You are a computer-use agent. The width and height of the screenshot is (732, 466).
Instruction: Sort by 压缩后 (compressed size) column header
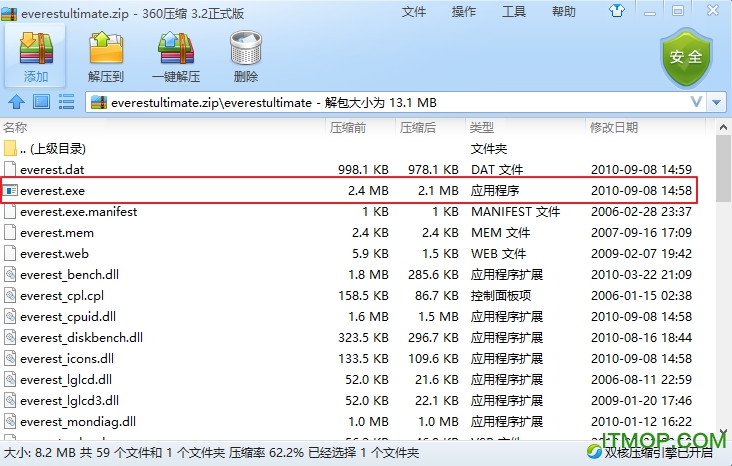tap(418, 127)
